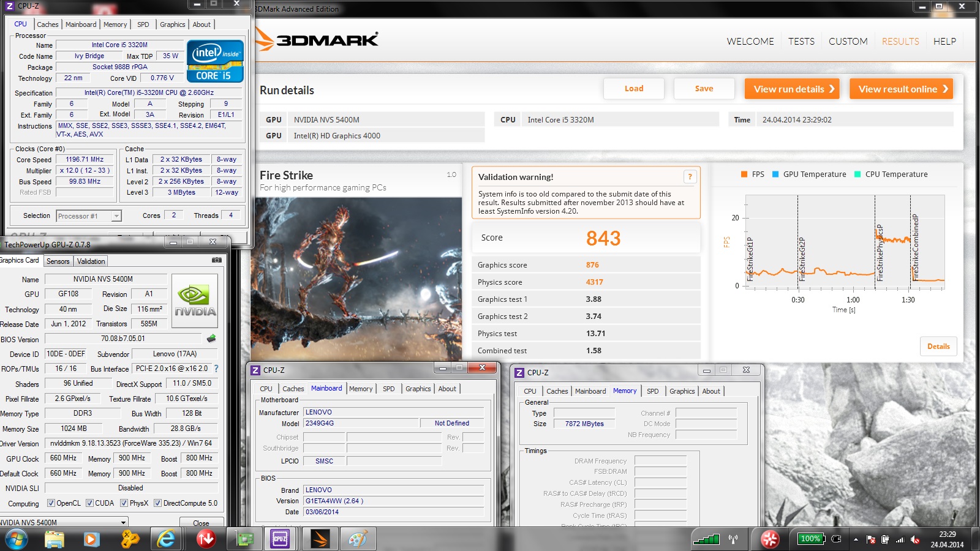Click the Physics score value 4317

pos(594,282)
